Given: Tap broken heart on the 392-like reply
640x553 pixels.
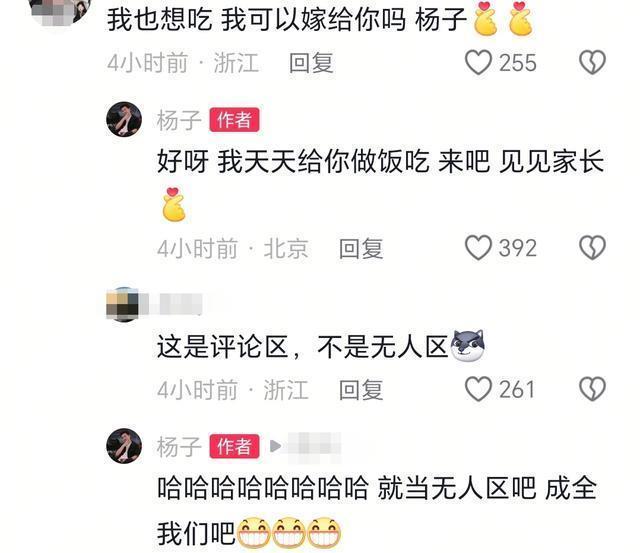Looking at the screenshot, I should [x=592, y=248].
